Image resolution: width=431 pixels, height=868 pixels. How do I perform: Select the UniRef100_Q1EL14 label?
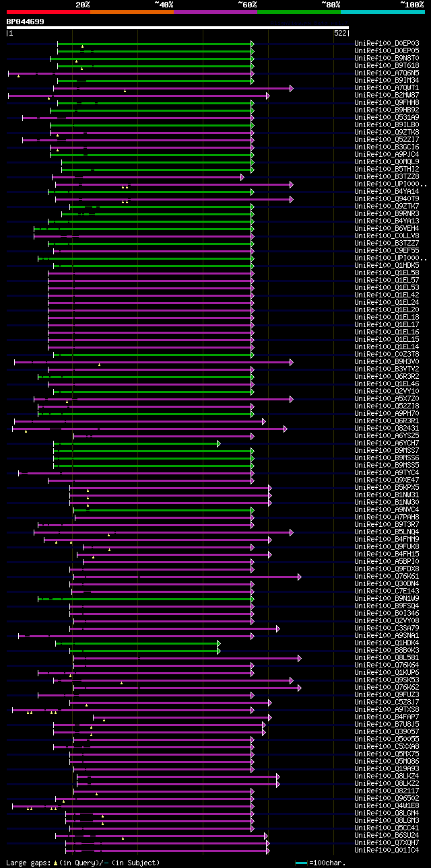387,347
